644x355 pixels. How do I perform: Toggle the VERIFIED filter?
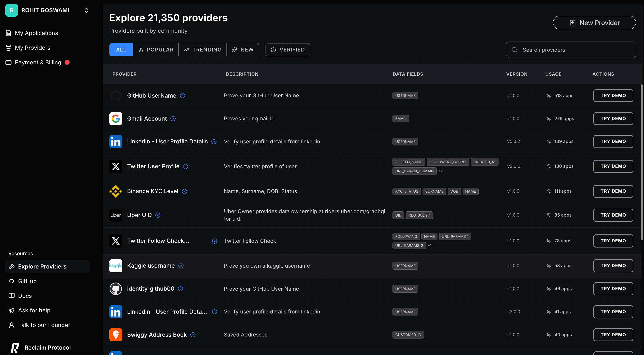coord(287,50)
